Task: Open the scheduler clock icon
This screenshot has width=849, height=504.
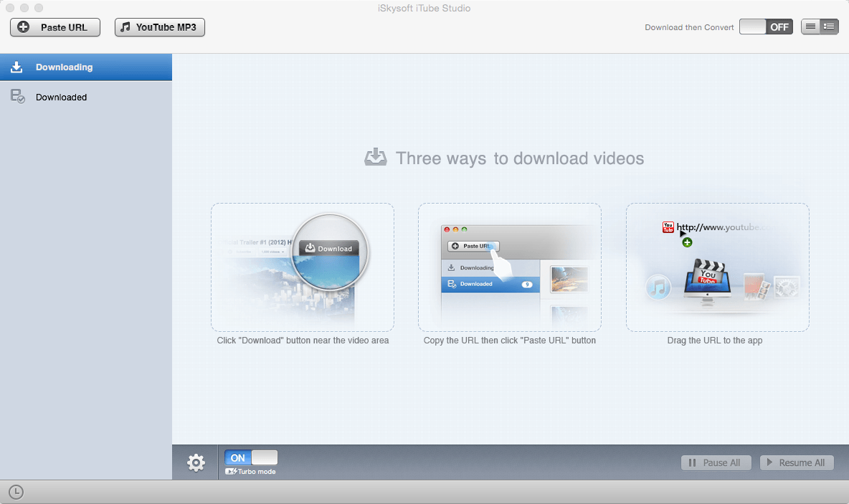Action: [16, 492]
